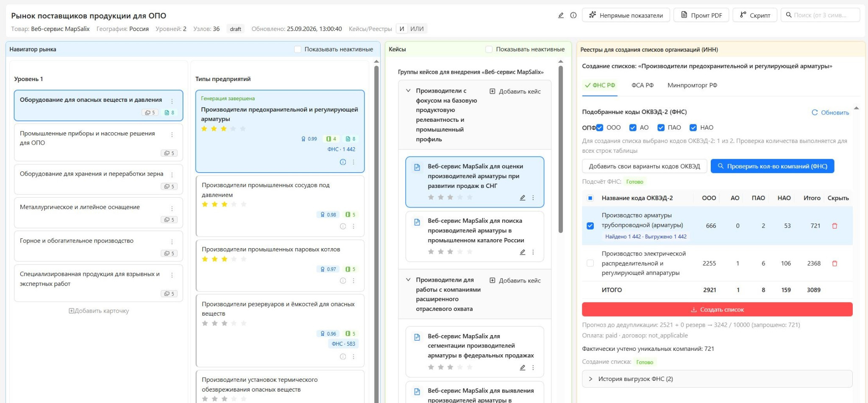The height and width of the screenshot is (403, 868).
Task: Open the Минпромторг РФ tab
Action: (693, 85)
